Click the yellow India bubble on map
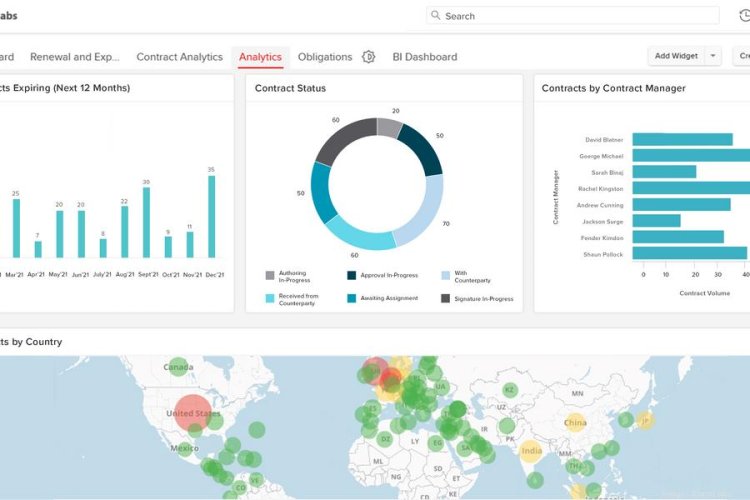750x500 pixels. click(531, 451)
